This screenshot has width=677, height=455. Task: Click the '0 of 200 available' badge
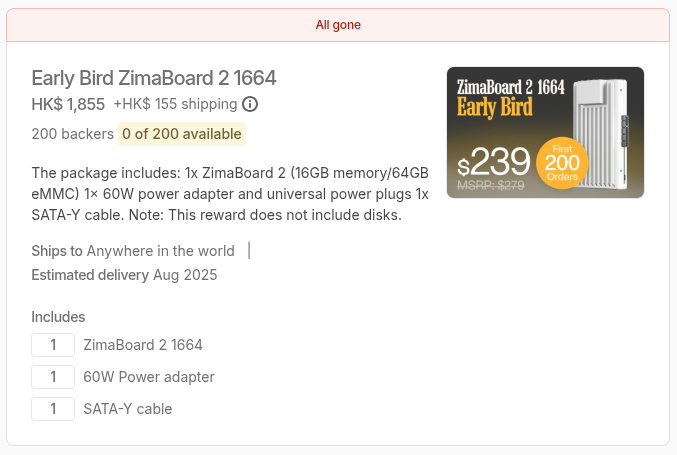pos(181,134)
